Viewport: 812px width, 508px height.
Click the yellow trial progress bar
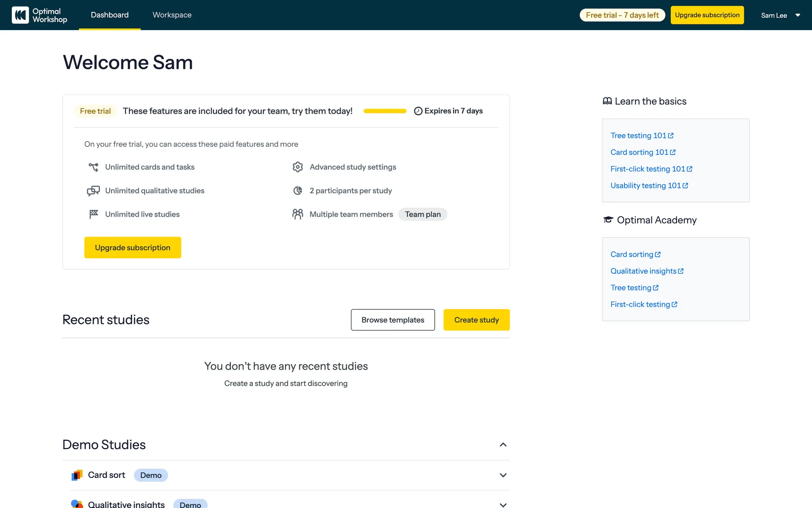click(384, 111)
